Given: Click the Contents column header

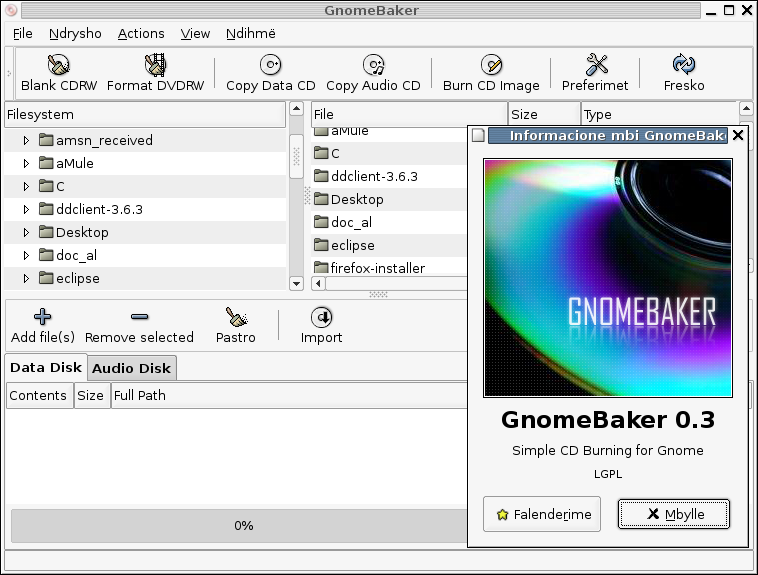Looking at the screenshot, I should pyautogui.click(x=40, y=396).
